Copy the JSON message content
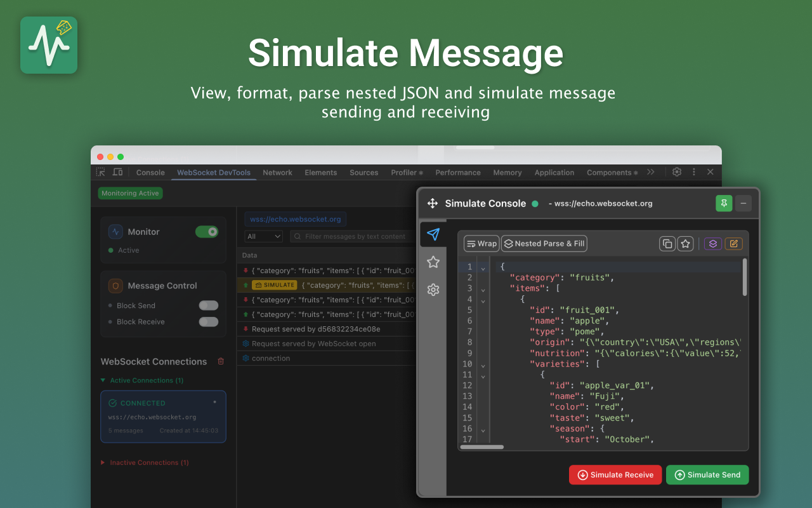812x508 pixels. [x=667, y=243]
